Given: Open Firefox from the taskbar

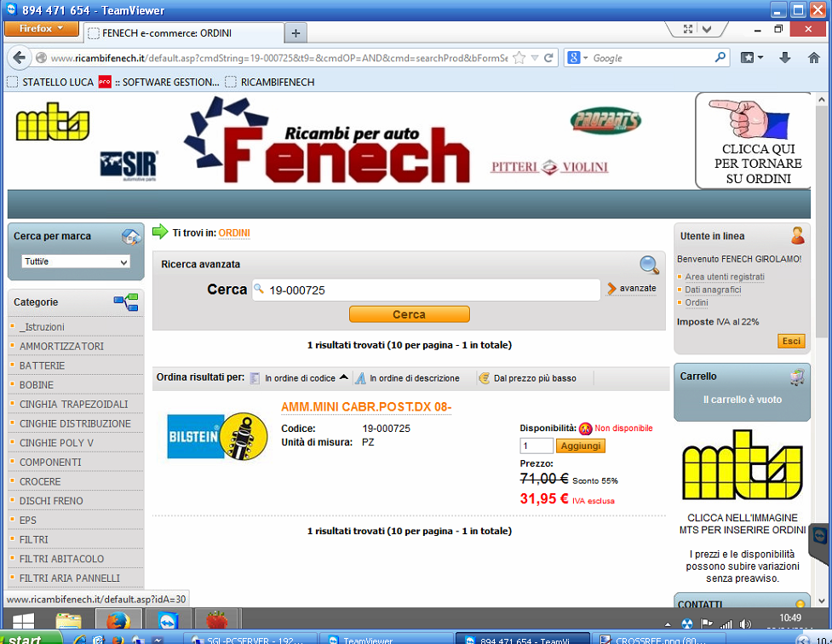Looking at the screenshot, I should click(x=118, y=620).
